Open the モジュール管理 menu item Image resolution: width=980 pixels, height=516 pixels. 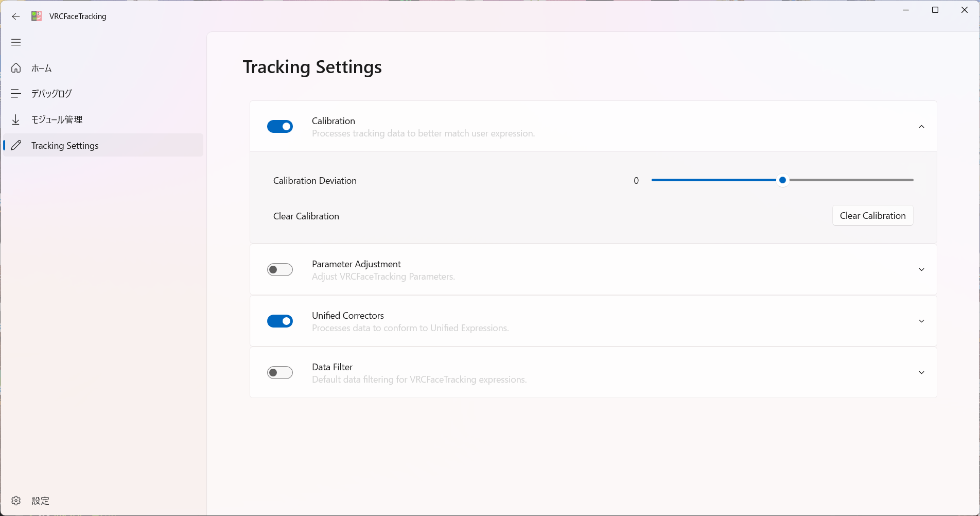(x=57, y=119)
